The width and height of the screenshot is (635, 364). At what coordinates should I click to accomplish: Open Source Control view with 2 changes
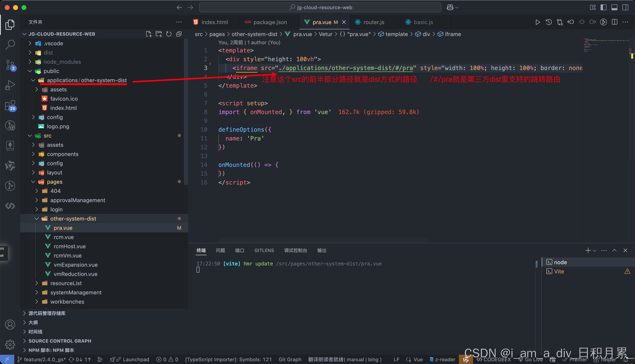coord(10,65)
